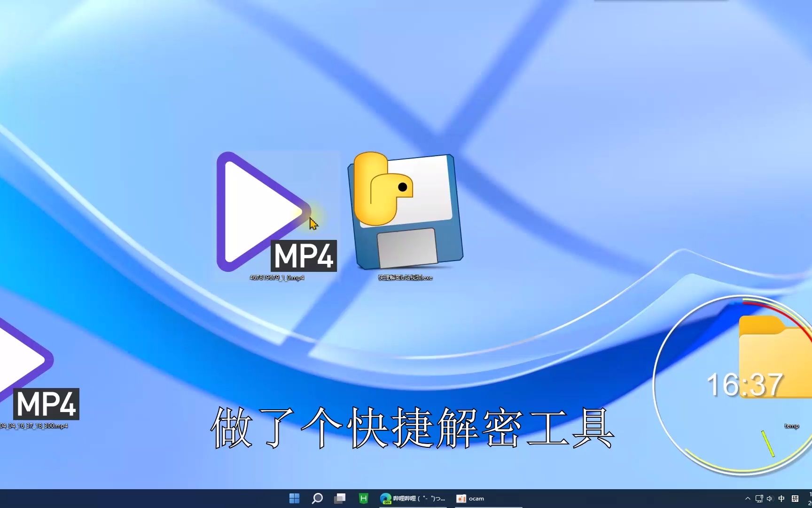Open Task View from taskbar
This screenshot has height=508, width=812.
340,499
